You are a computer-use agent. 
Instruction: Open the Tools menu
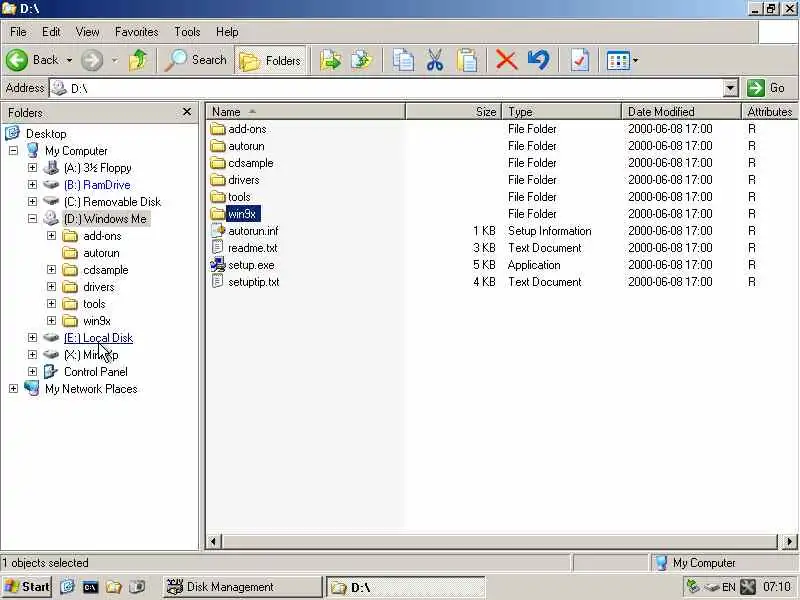click(x=187, y=32)
